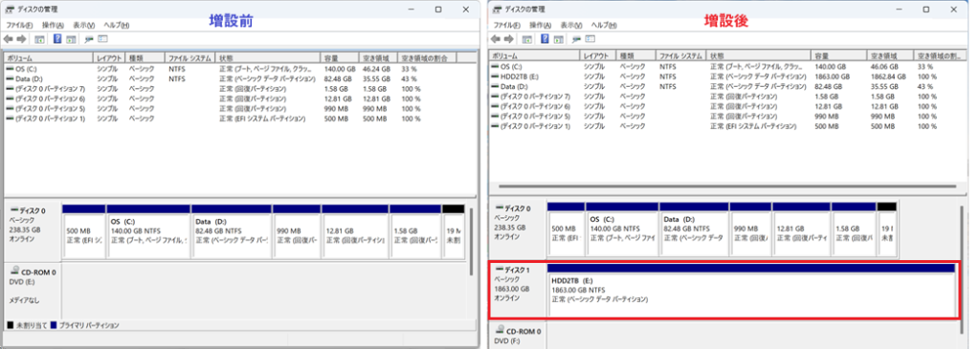
Task: Open Help icon in the 増設前 window toolbar
Action: [57, 39]
